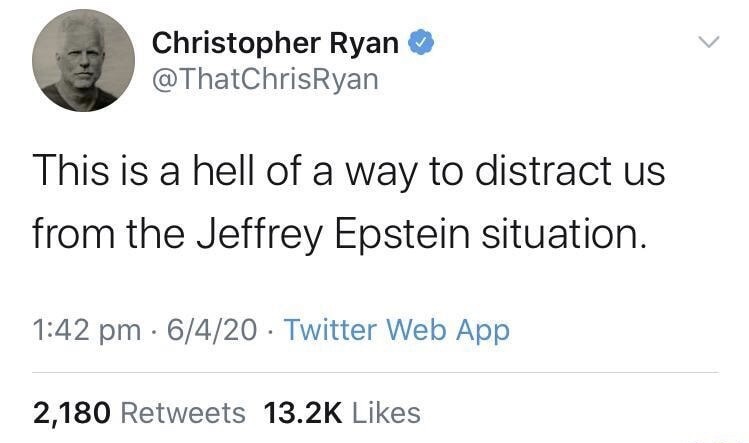
Task: Expand the tweet options chevron
Action: pos(709,42)
